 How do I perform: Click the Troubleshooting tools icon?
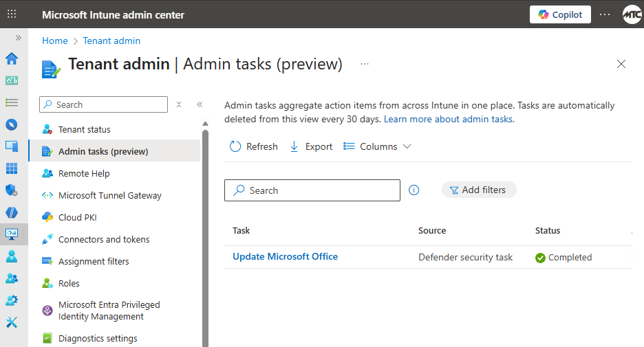point(11,322)
